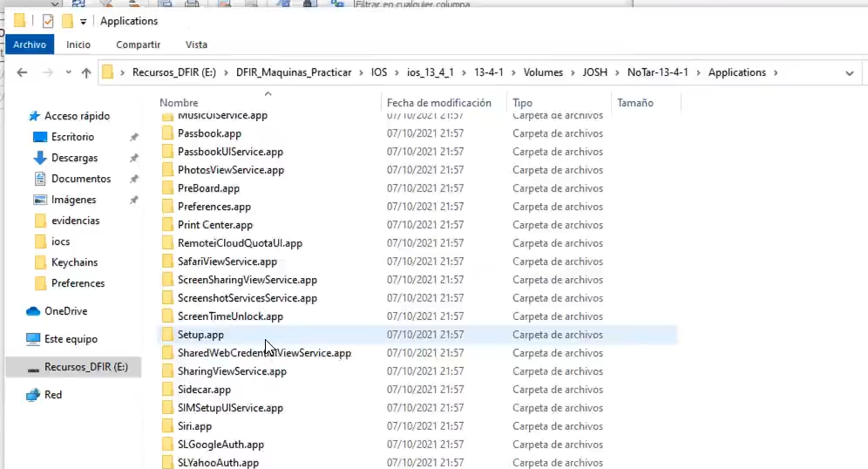Sort by Fecha de modificación column
The height and width of the screenshot is (469, 868).
439,103
